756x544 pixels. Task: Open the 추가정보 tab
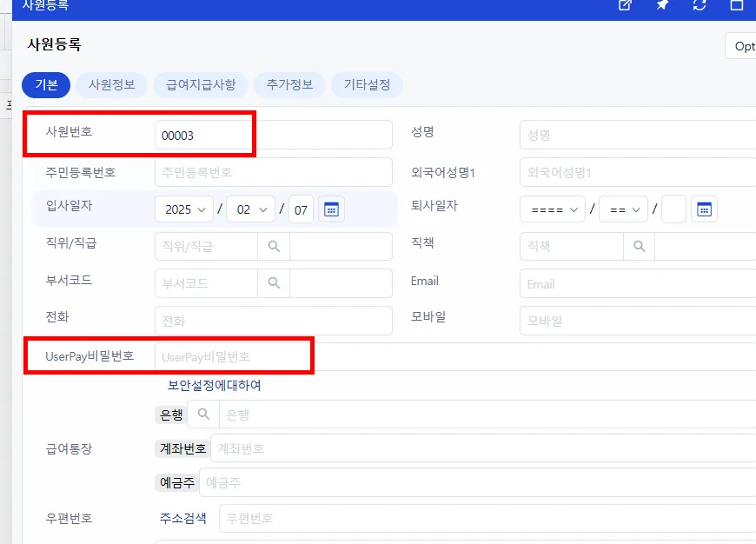point(289,85)
